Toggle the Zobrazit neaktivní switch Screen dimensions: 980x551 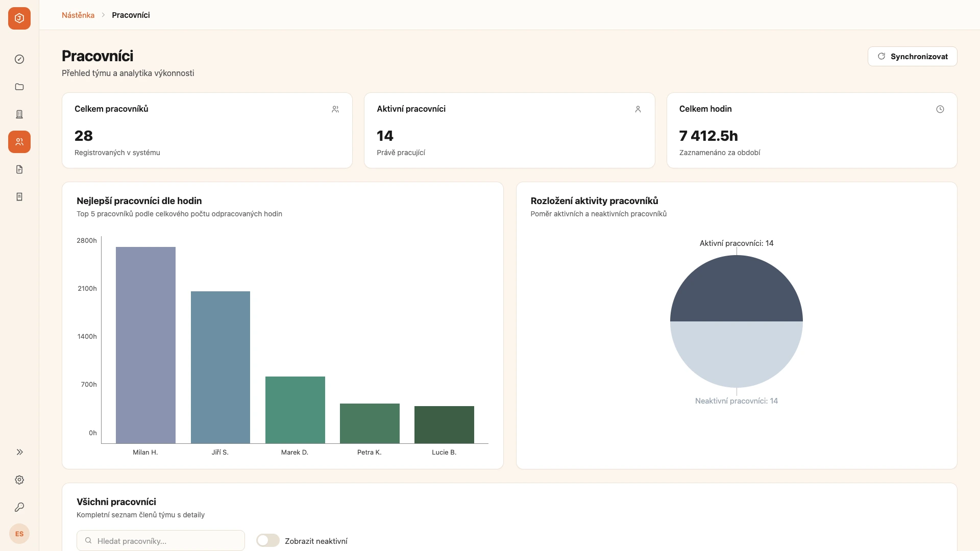[268, 540]
